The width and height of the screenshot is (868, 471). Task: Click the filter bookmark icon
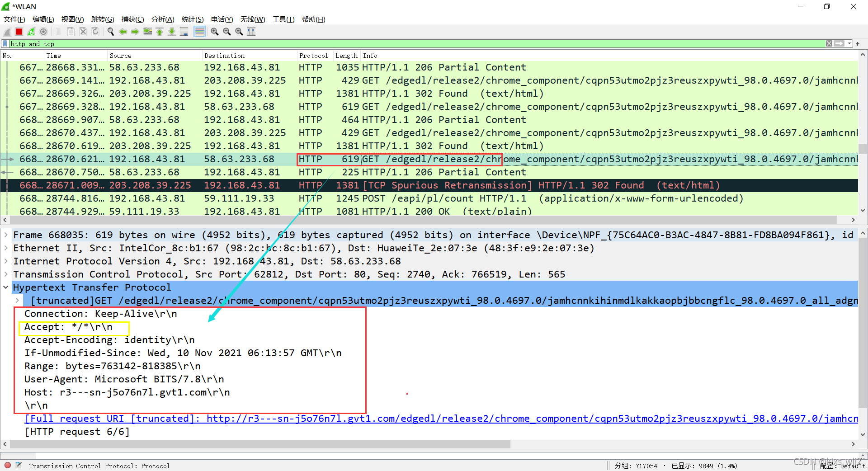[5, 44]
